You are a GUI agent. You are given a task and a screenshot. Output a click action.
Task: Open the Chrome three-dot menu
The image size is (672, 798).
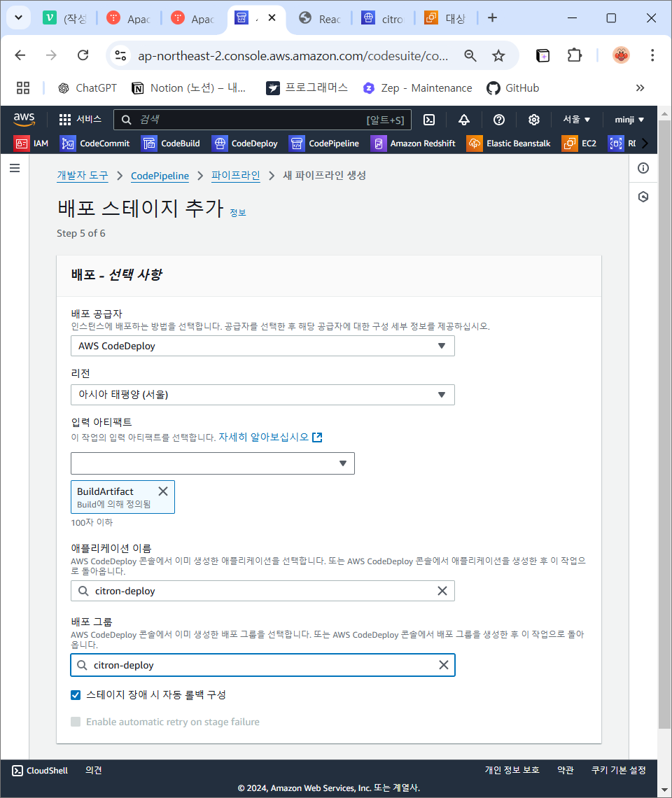tap(652, 55)
